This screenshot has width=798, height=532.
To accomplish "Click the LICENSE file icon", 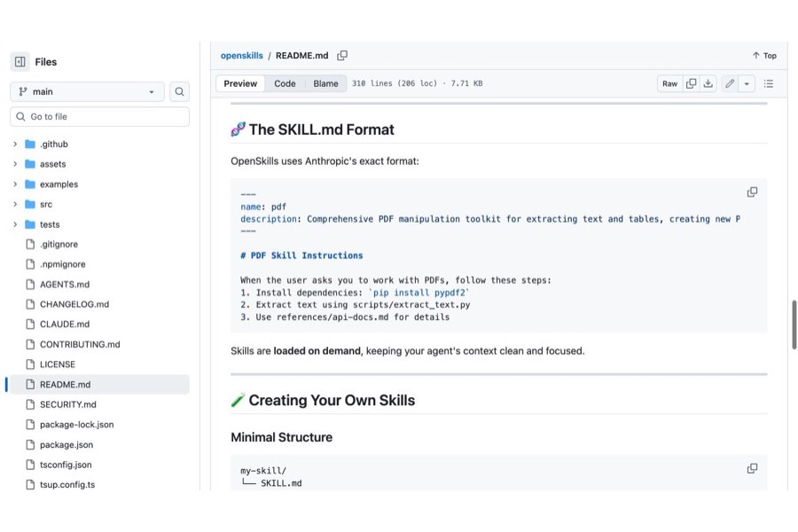I will coord(30,364).
